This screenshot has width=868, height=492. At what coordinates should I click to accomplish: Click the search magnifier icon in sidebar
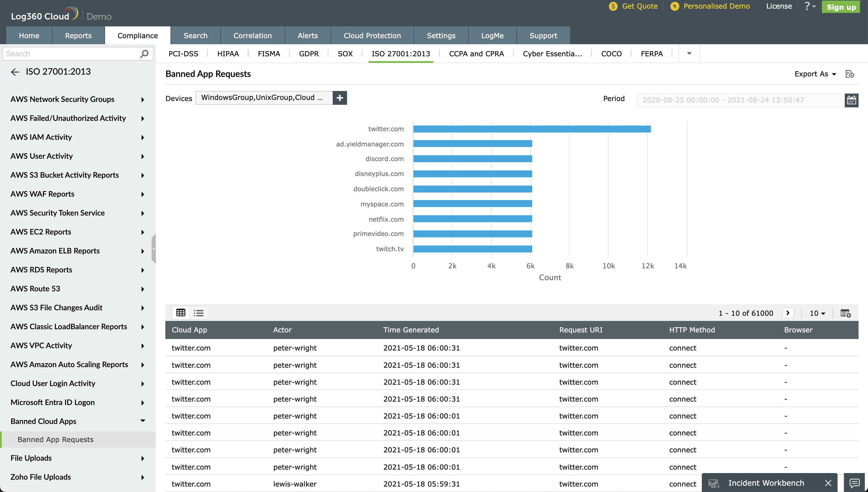coord(144,54)
